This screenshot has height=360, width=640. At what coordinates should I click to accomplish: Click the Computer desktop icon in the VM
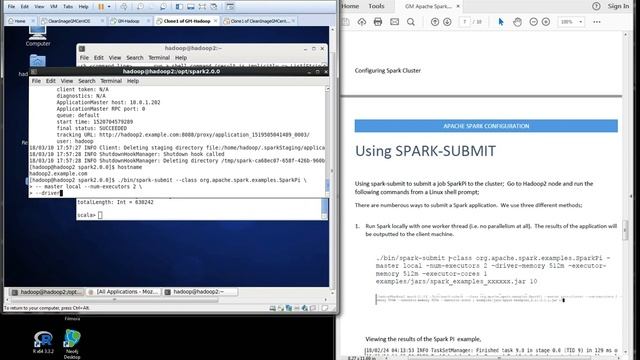[x=38, y=35]
